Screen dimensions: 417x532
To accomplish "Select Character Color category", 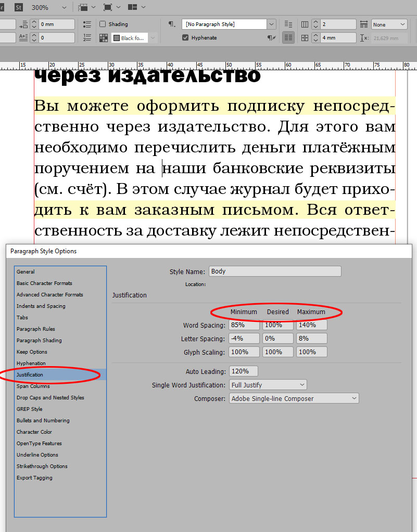I will click(x=60, y=432).
